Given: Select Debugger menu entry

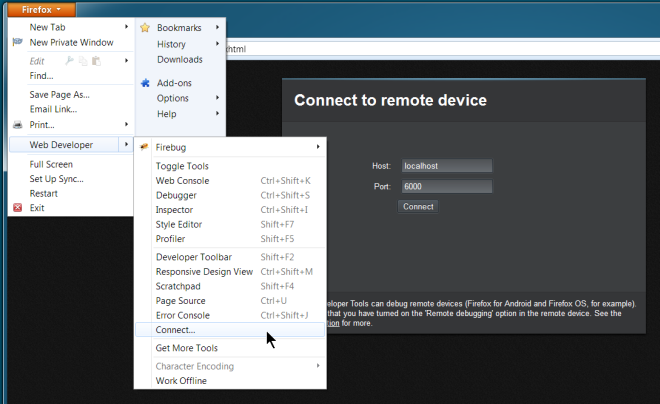Looking at the screenshot, I should (230, 195).
